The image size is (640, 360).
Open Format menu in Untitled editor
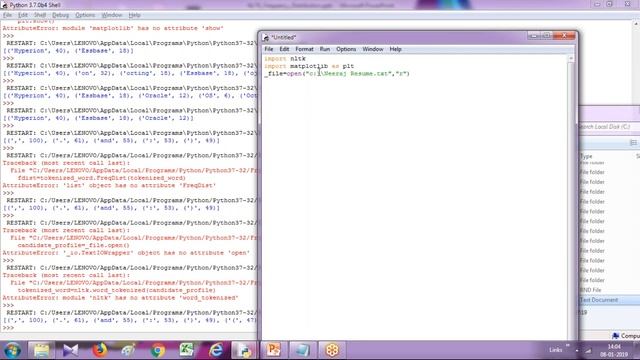[304, 49]
